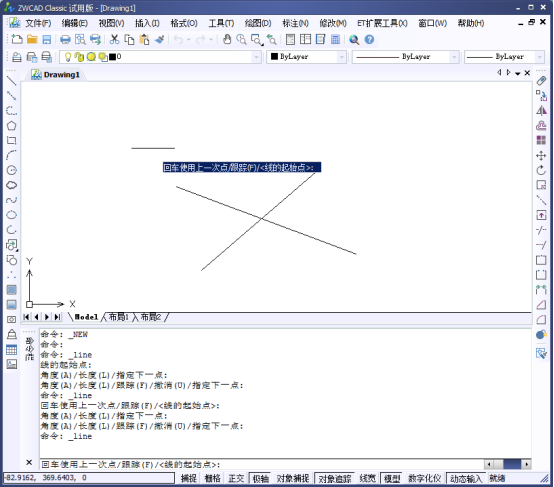Screen dimensions: 554x487
Task: Click the 栅格 grid status button
Action: pos(212,478)
